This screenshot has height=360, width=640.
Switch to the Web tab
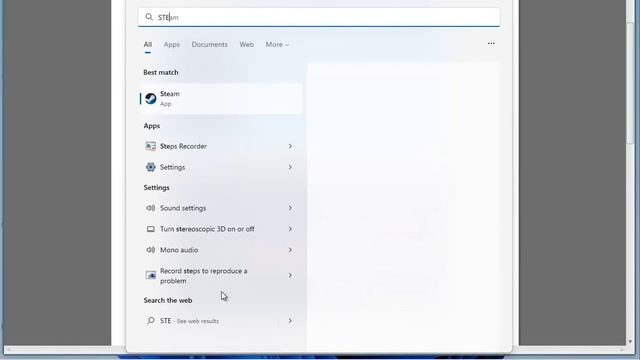pos(247,44)
